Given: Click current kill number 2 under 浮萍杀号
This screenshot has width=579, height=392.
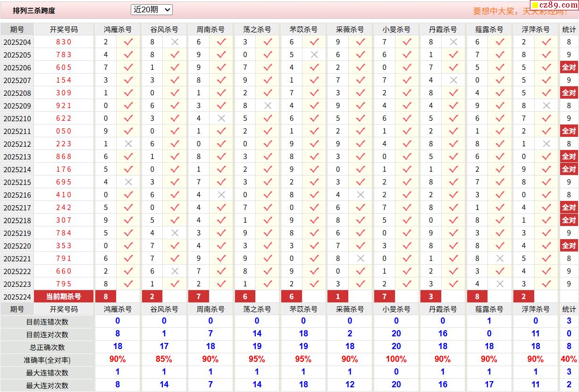Looking at the screenshot, I should [524, 297].
